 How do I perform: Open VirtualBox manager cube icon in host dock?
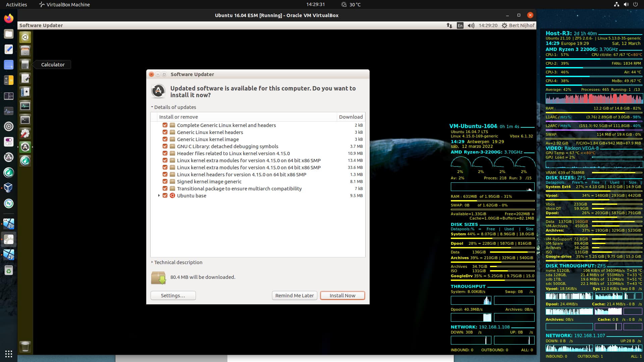[x=9, y=188]
